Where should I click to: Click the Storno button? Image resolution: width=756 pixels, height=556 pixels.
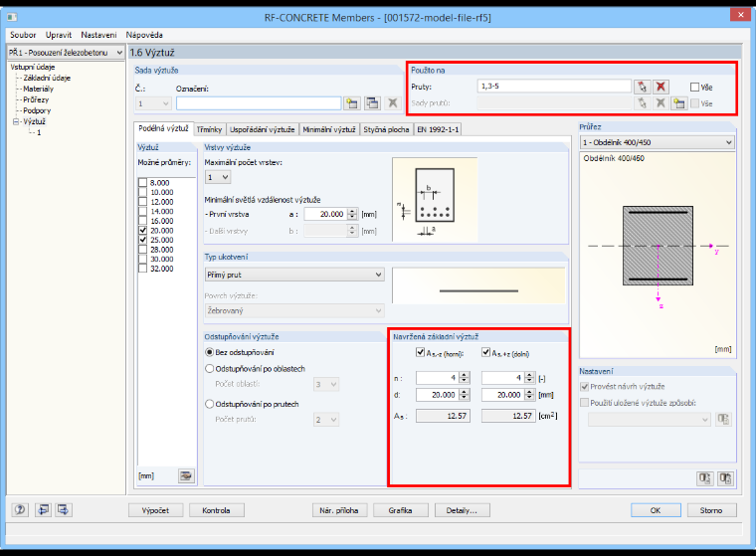pos(711,510)
